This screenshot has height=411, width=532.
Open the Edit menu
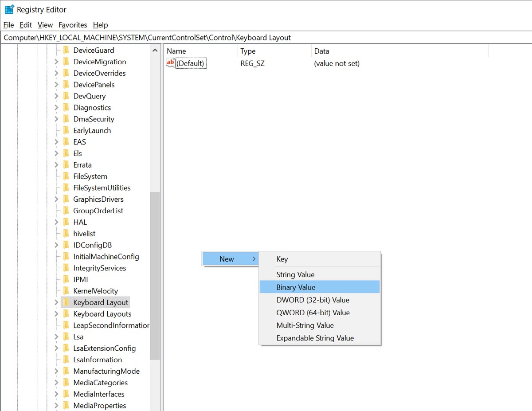point(26,25)
